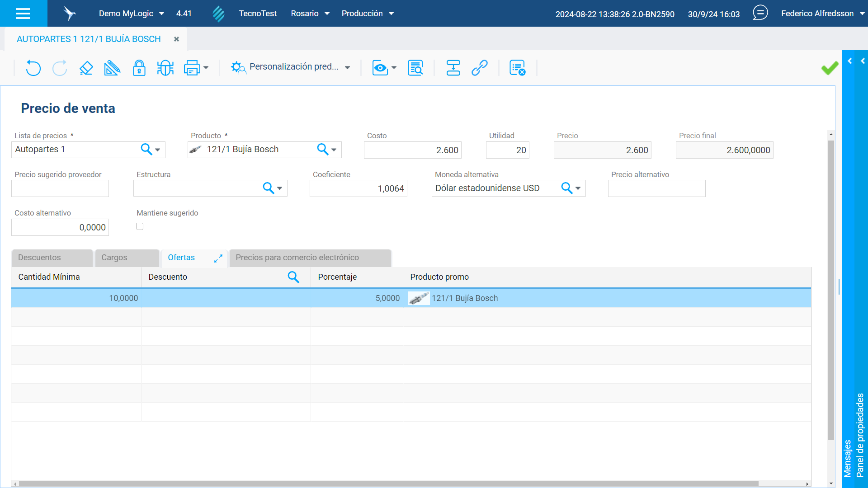Viewport: 868px width, 488px height.
Task: Open Federico Alfredsson user menu
Action: pos(822,14)
